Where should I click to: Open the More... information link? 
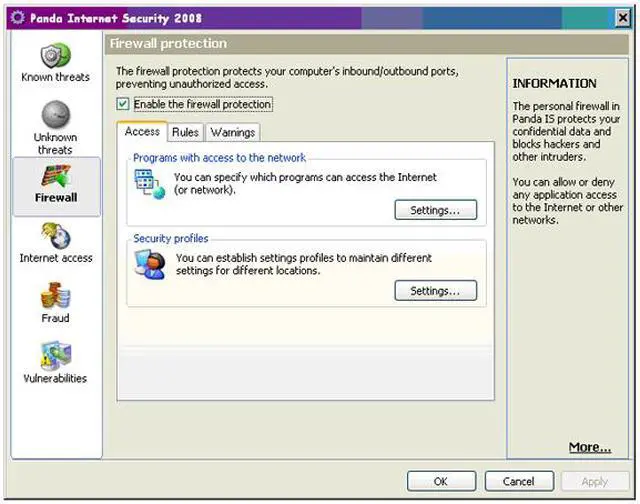tap(590, 447)
